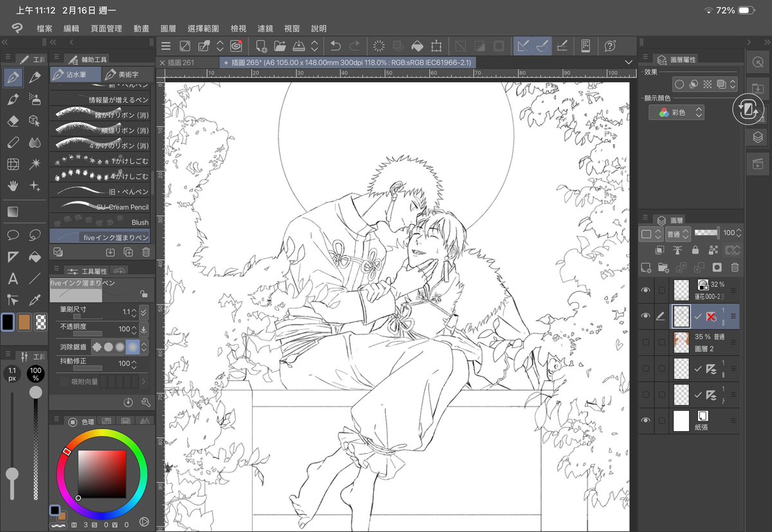Select the Brush tool
The image size is (772, 532).
(12, 100)
